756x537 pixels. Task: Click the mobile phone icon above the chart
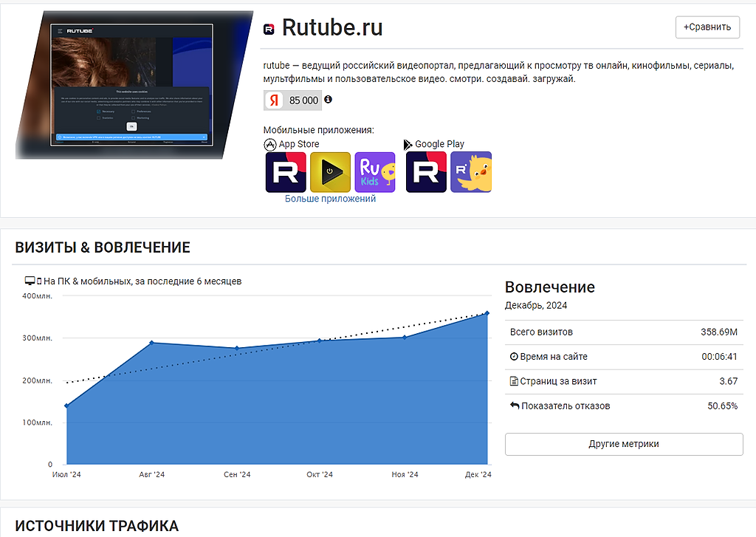tap(39, 281)
